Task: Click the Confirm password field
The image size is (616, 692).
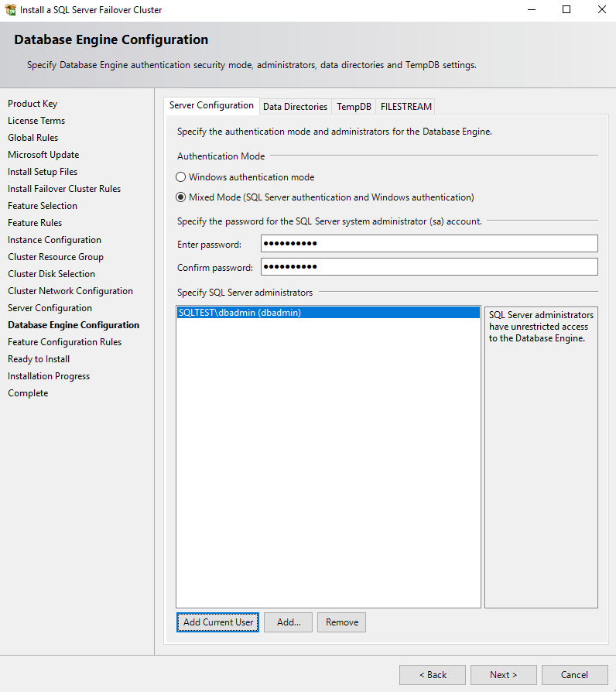Action: coord(429,266)
